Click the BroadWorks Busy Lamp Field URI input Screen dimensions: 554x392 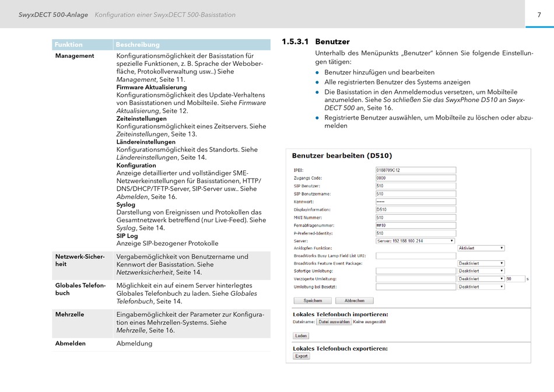coord(416,256)
